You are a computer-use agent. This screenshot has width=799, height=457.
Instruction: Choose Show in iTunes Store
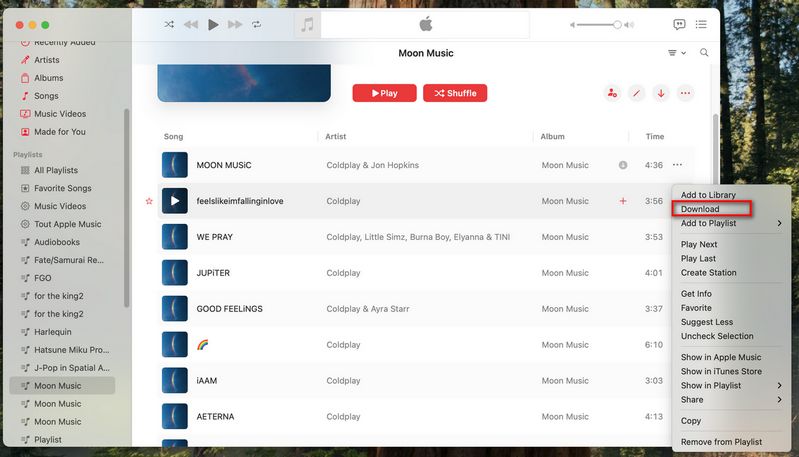tap(721, 371)
